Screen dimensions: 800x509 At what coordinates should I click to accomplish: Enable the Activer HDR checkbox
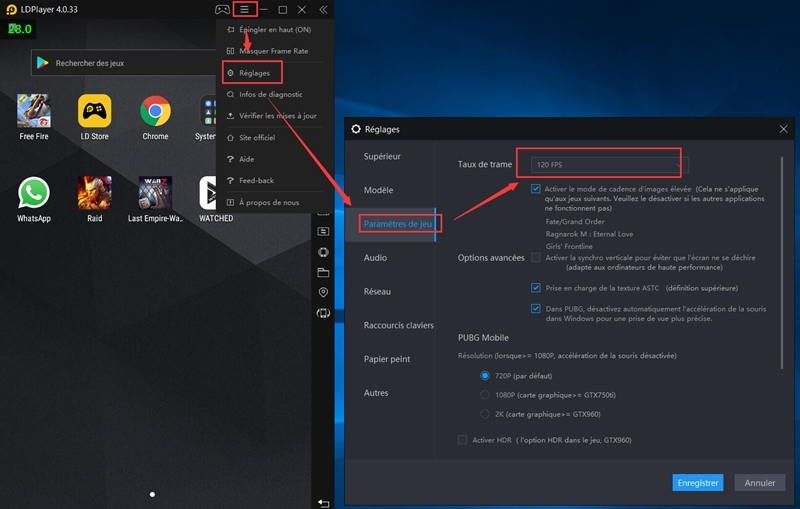pos(462,440)
